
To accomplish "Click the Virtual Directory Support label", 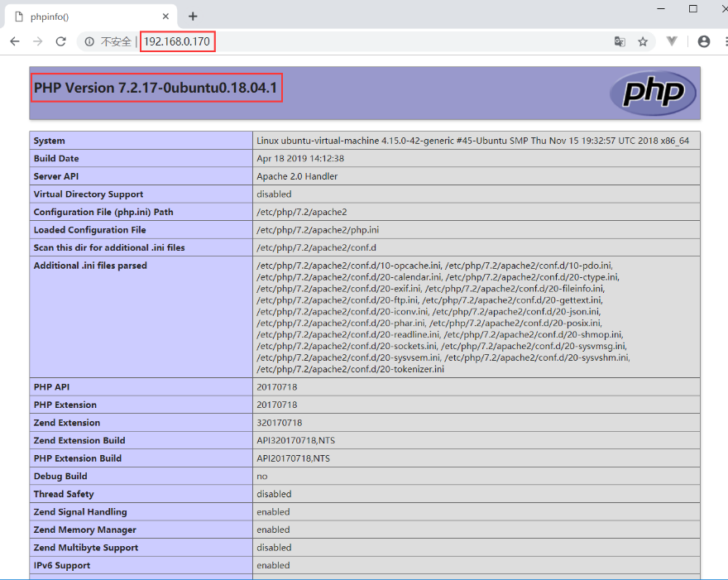I will point(89,194).
